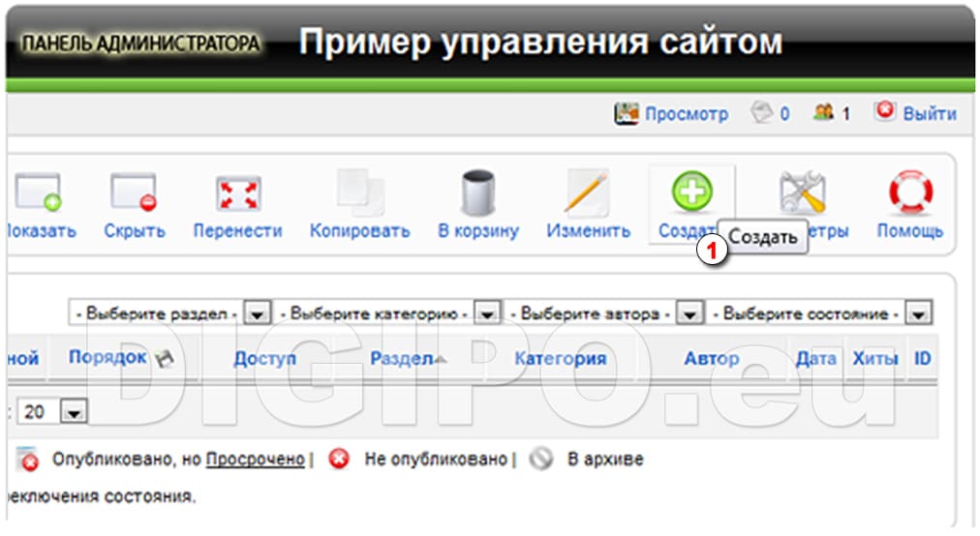Click the messages icon next to 0
Viewport: 980px width, 536px height.
pos(762,112)
